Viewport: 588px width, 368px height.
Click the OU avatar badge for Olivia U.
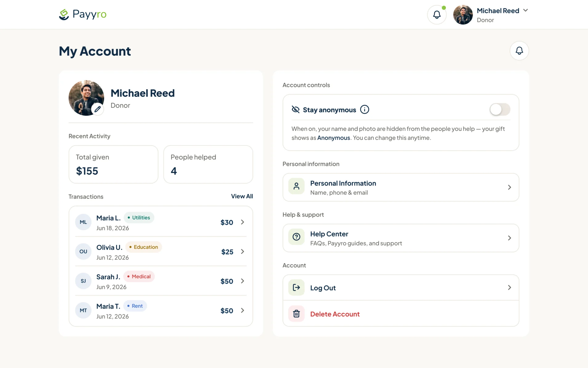[83, 251]
